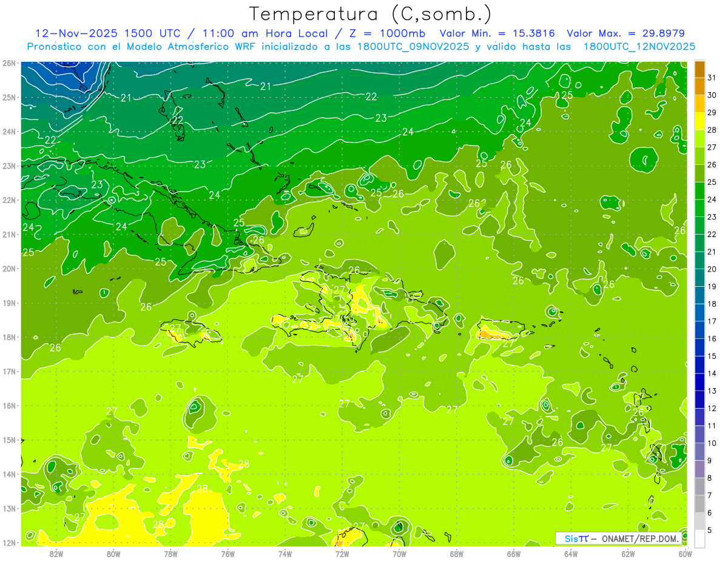
Task: Click the purple legend swatch between 9 and 10
Action: [x=699, y=452]
